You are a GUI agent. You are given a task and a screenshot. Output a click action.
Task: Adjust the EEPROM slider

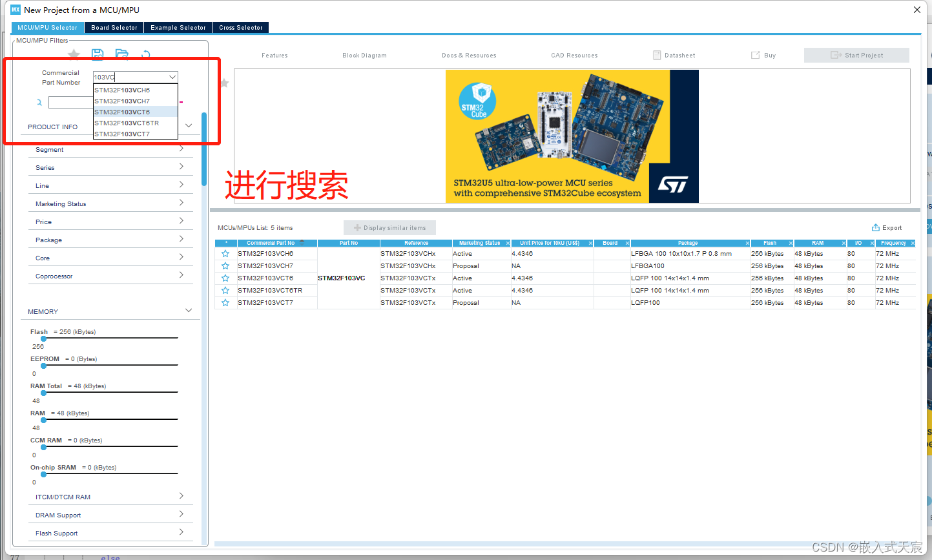pos(44,366)
